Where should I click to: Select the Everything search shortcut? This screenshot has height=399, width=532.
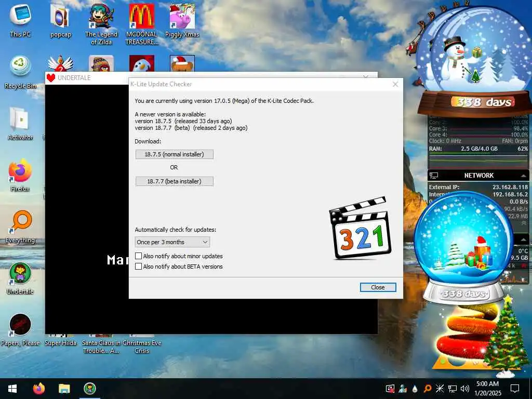(20, 227)
